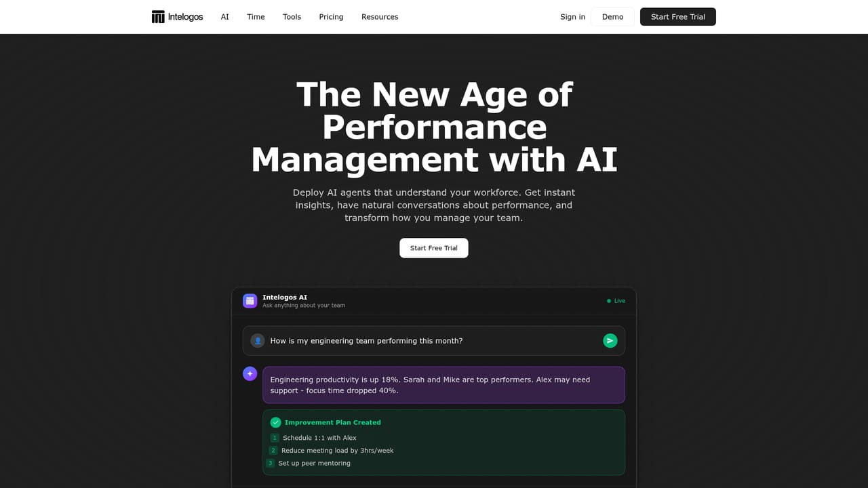The width and height of the screenshot is (868, 488).
Task: Select "Reduce meeting load by 3hrs/week" item
Action: [338, 451]
